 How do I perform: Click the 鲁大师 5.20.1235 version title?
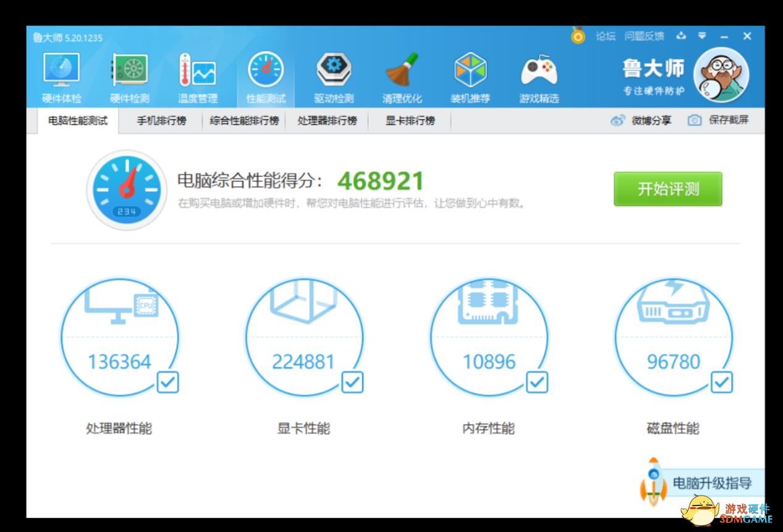(68, 38)
